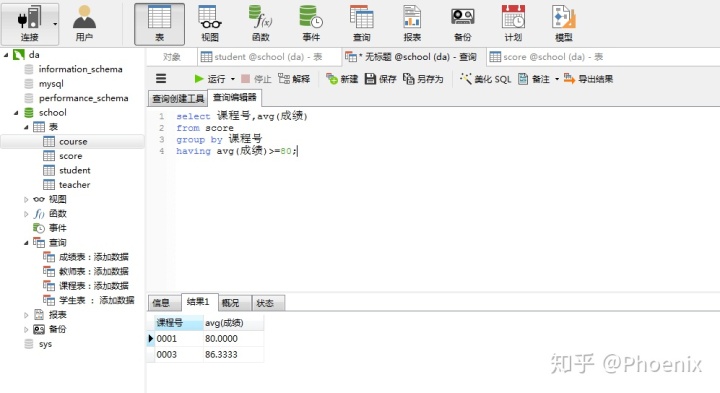Switch to the 对象 (Objects) tab
This screenshot has height=393, width=720.
click(172, 57)
